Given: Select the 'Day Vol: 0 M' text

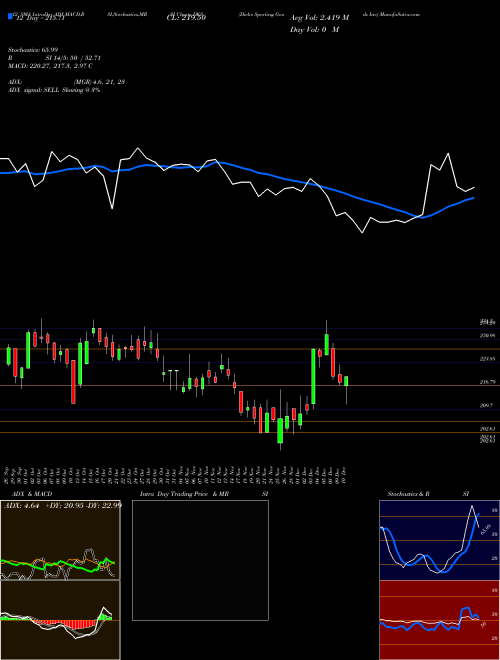Looking at the screenshot, I should pyautogui.click(x=314, y=30).
